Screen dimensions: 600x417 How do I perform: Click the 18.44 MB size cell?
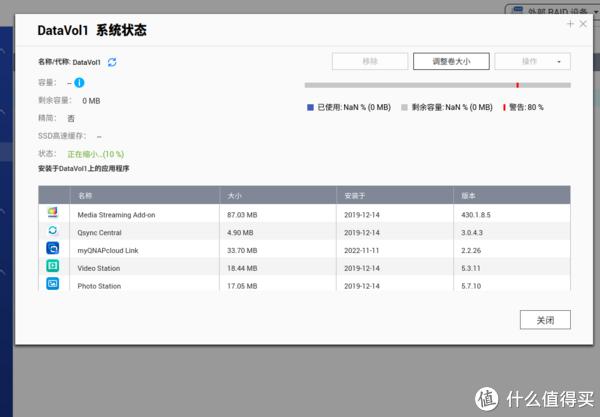[x=242, y=268]
